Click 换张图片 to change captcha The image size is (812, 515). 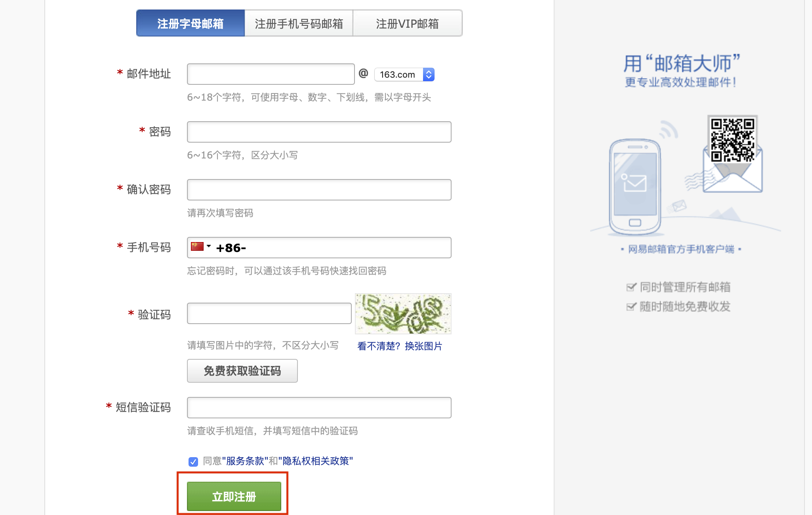(423, 346)
